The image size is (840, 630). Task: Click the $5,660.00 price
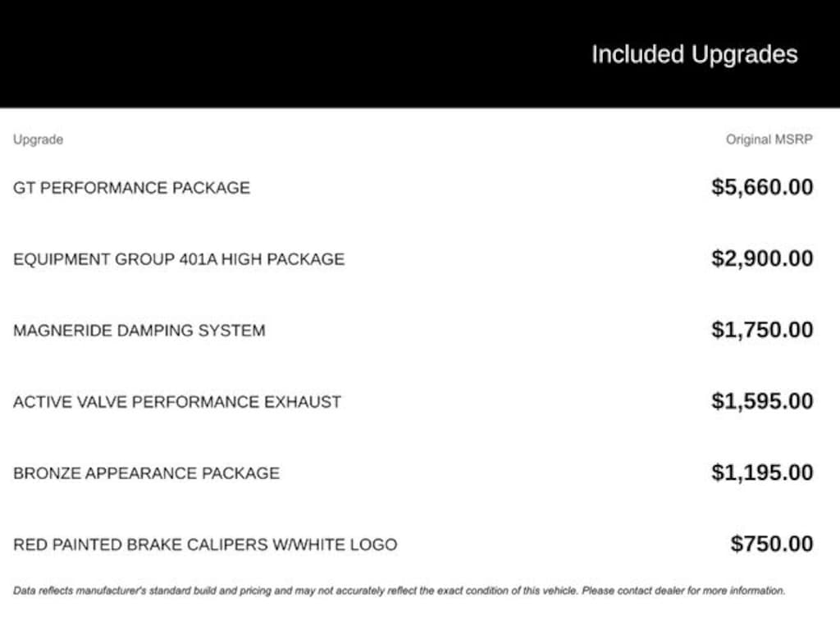762,187
